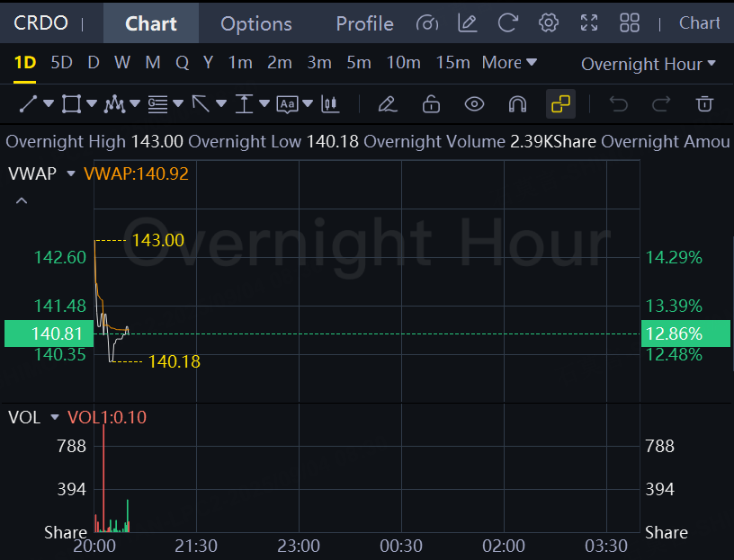Open the Overnight Hour session dropdown
Image resolution: width=734 pixels, height=560 pixels.
(x=648, y=64)
